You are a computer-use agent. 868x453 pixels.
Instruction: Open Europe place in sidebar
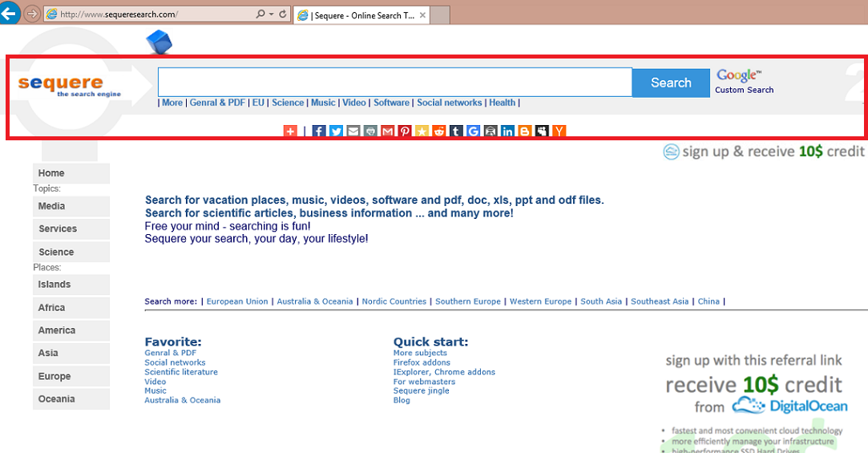click(x=71, y=377)
